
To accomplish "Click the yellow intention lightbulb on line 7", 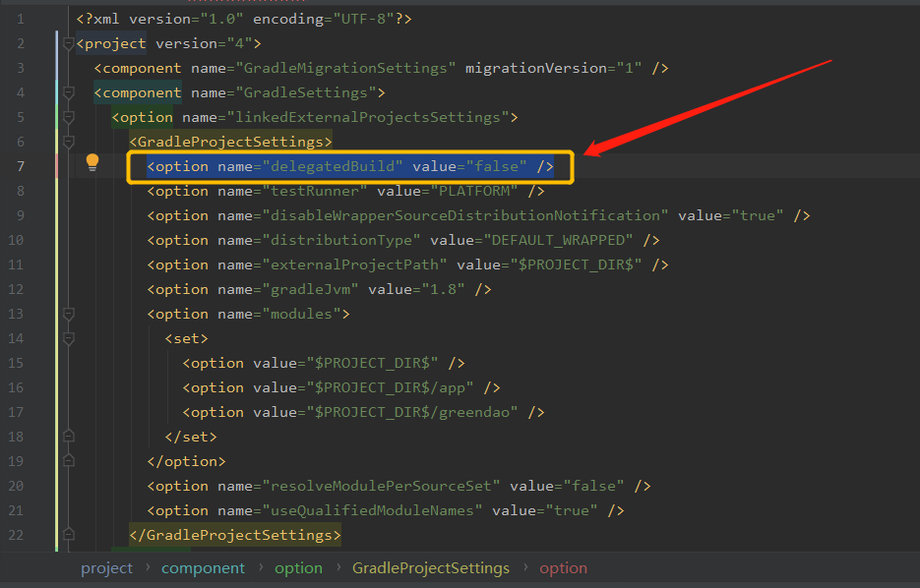I will pos(92,161).
